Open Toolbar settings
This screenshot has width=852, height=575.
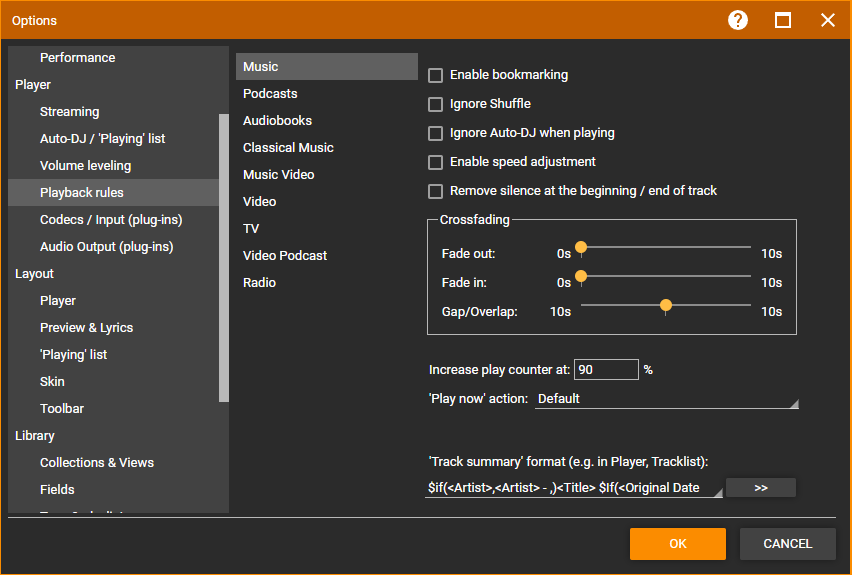coord(114,409)
